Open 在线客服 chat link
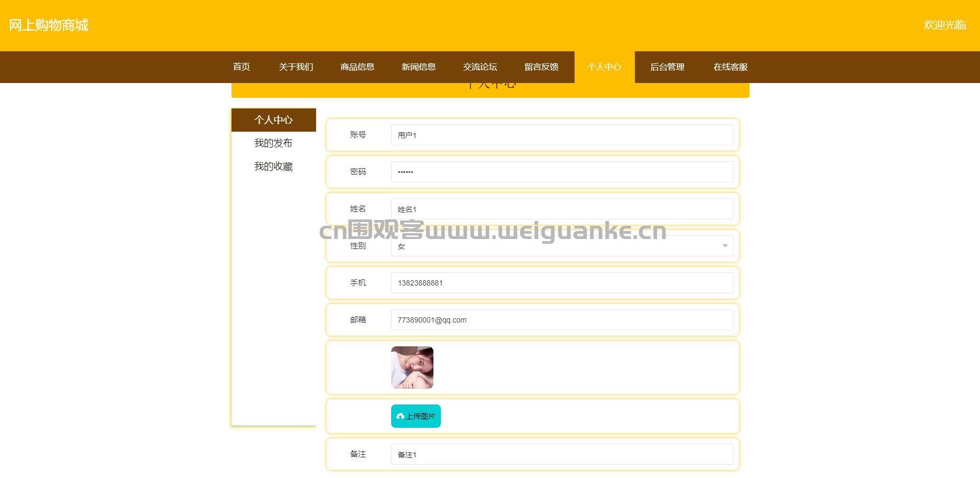Screen dimensions: 980x478 [x=731, y=67]
